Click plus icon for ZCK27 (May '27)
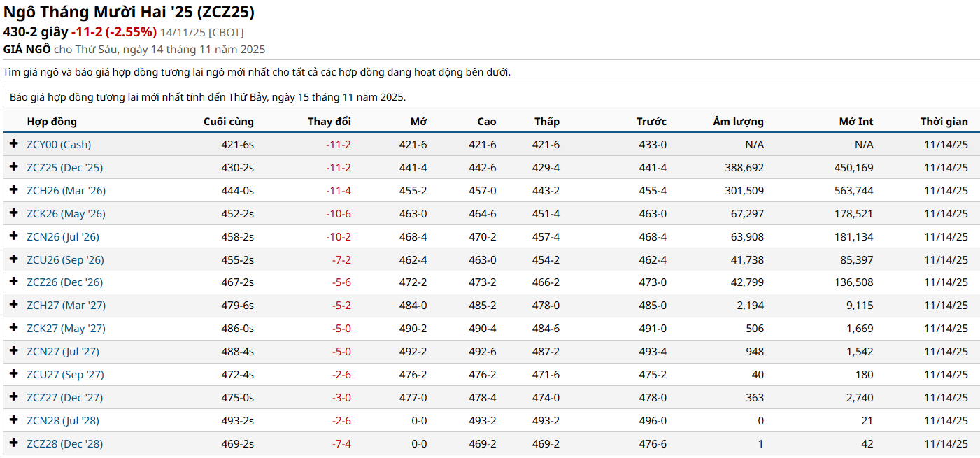Viewport: 980px width, 458px height. 13,328
